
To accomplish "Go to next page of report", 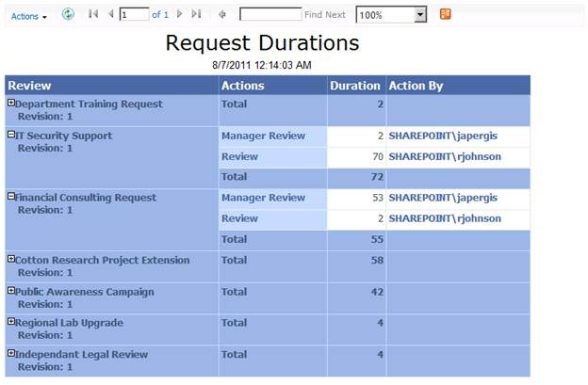I will 180,14.
